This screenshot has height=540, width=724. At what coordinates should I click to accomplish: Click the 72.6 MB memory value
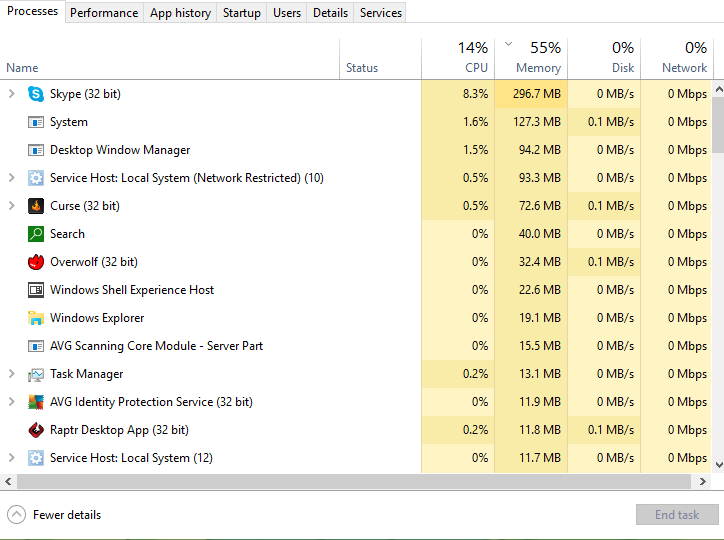(x=539, y=206)
